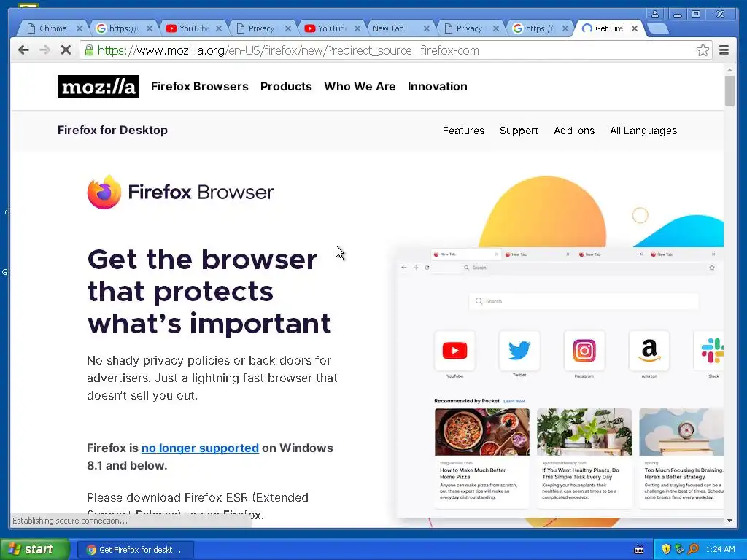Open the Firefox Browsers menu
Viewport: 747px width, 560px height.
200,86
